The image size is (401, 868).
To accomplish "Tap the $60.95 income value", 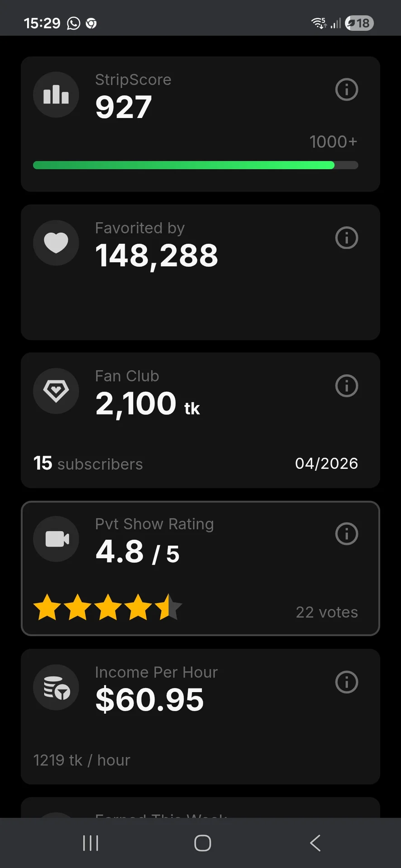I will [150, 700].
